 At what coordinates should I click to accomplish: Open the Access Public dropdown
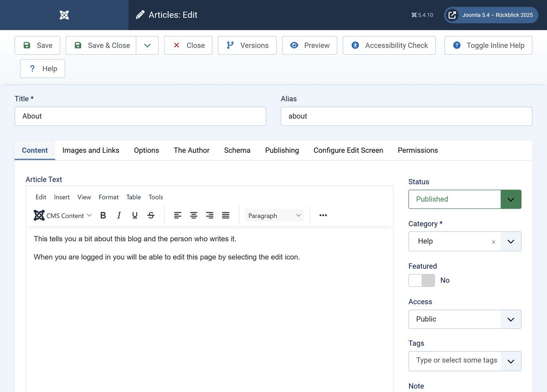click(465, 319)
